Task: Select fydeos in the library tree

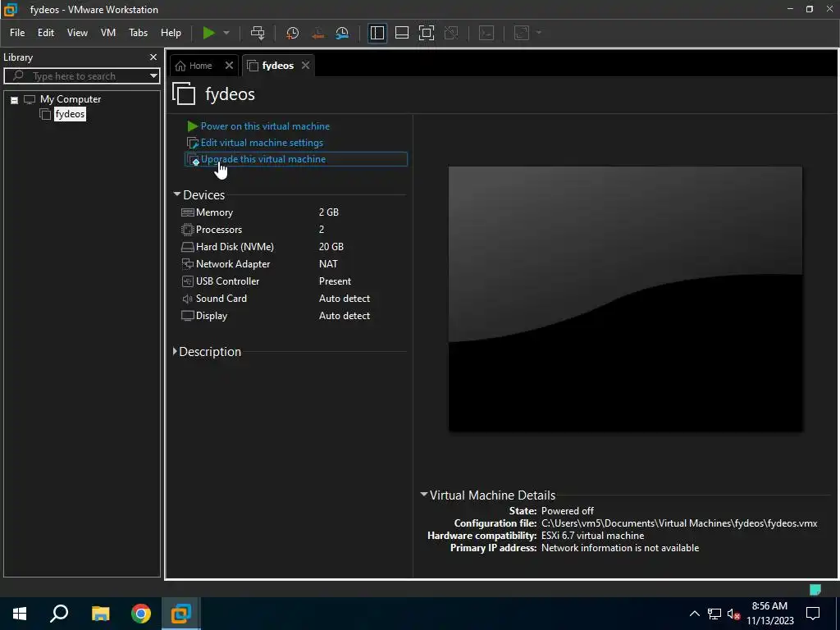Action: [x=70, y=114]
